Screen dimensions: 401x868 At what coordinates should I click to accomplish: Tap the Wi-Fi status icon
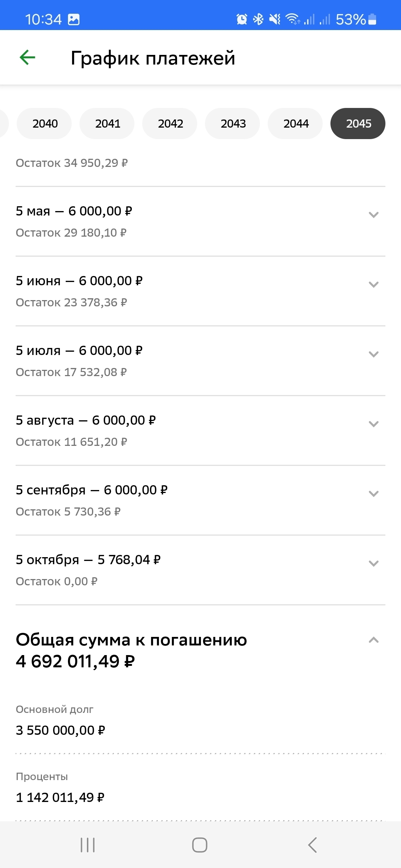293,19
